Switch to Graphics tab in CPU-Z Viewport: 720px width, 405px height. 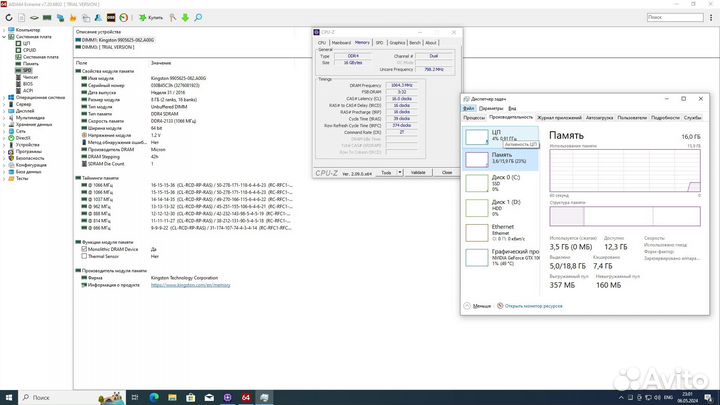tap(397, 43)
